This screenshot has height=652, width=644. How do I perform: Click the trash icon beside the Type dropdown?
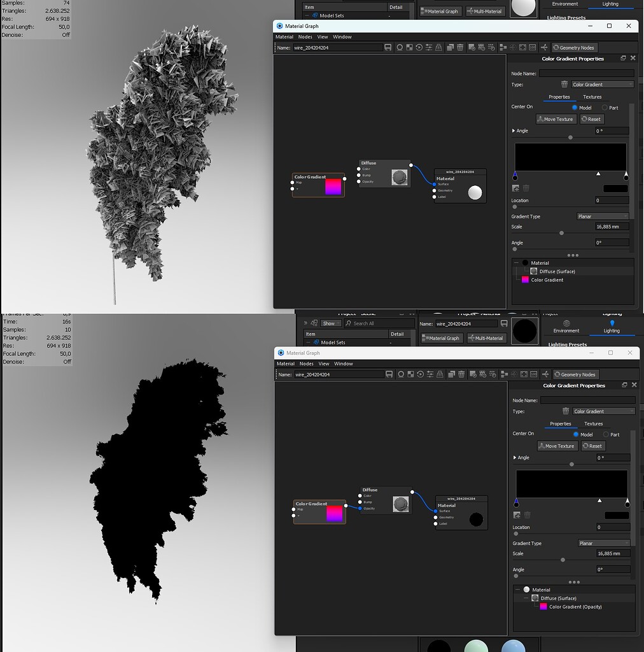[564, 83]
